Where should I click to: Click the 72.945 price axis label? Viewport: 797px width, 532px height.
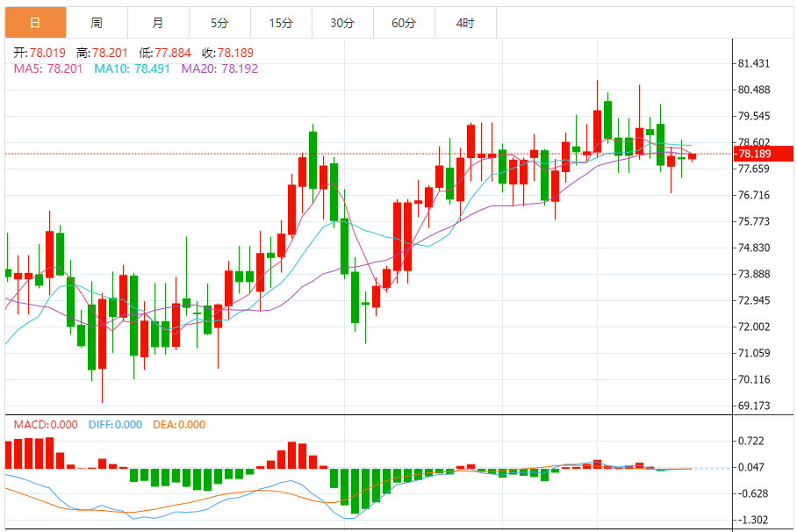[754, 300]
